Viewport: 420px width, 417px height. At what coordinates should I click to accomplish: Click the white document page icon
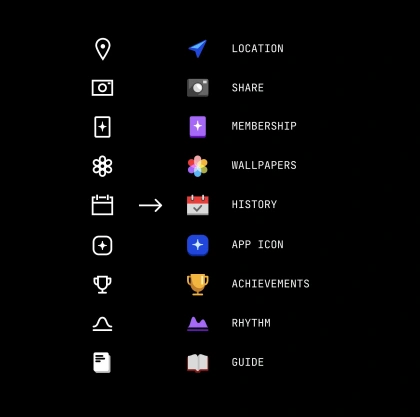coord(102,362)
